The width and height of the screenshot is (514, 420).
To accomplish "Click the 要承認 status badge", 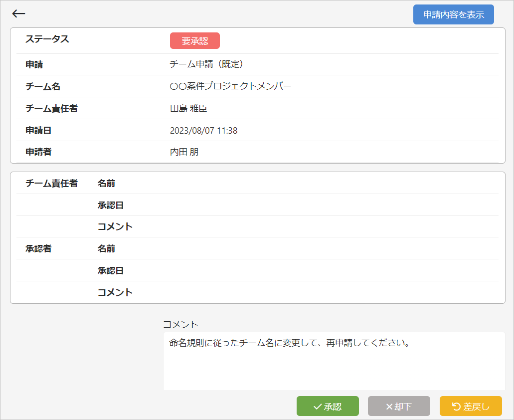I will point(195,41).
